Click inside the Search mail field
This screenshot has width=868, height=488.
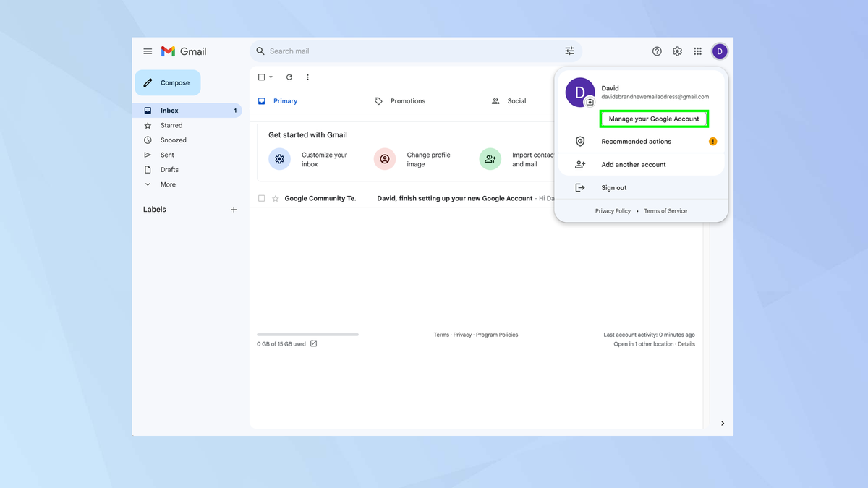point(362,51)
